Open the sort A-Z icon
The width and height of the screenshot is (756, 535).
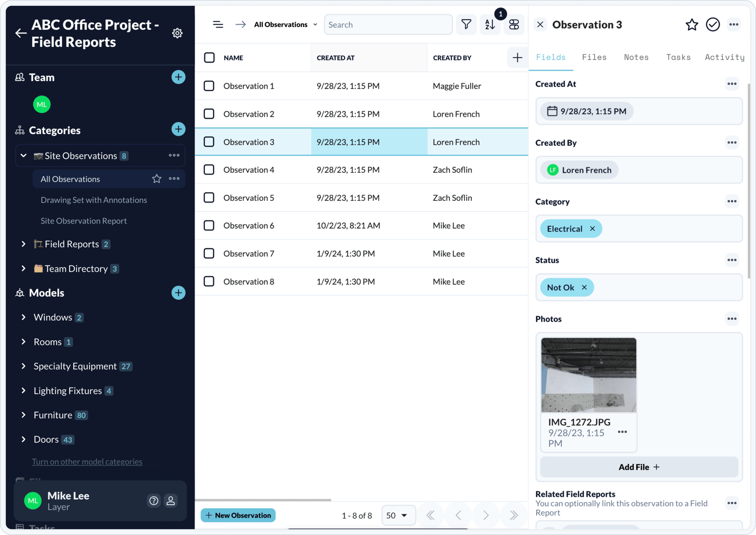[490, 25]
